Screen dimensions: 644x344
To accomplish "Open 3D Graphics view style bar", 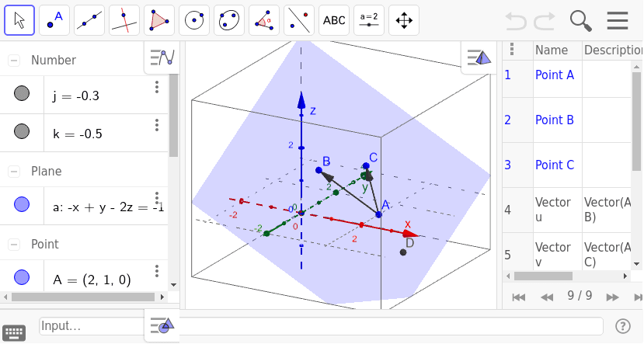I will click(479, 57).
